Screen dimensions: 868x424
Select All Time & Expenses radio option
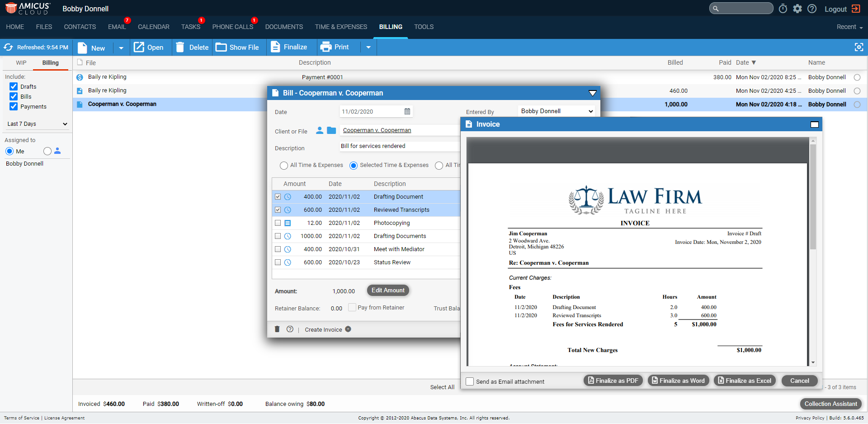pyautogui.click(x=284, y=166)
